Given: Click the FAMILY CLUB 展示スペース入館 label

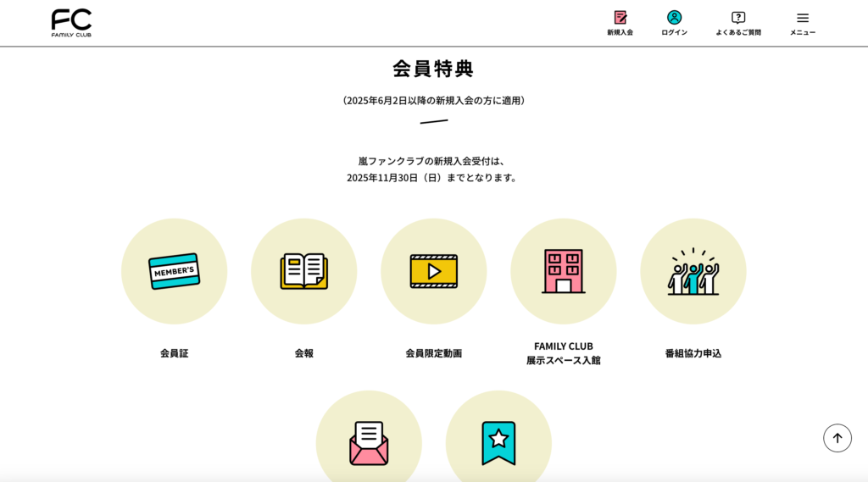Looking at the screenshot, I should coord(564,353).
